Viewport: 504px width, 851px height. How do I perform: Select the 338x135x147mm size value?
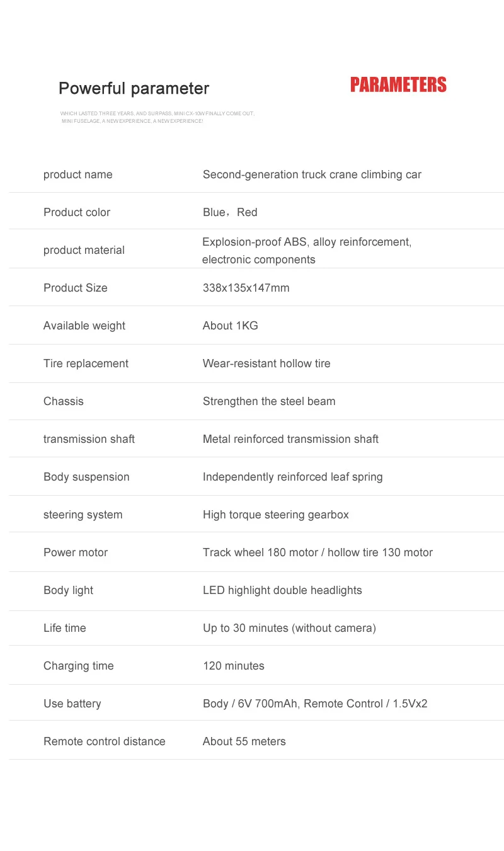pyautogui.click(x=246, y=288)
